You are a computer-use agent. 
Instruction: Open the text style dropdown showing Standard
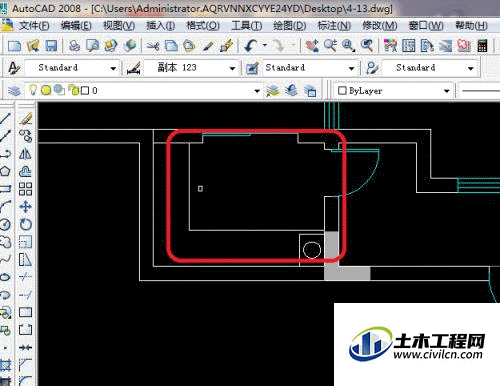coord(72,68)
